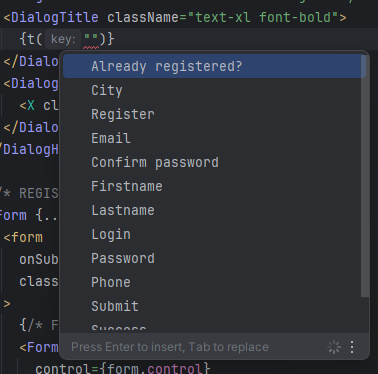
Task: Choose the 'Submit' completion entry
Action: tap(214, 306)
